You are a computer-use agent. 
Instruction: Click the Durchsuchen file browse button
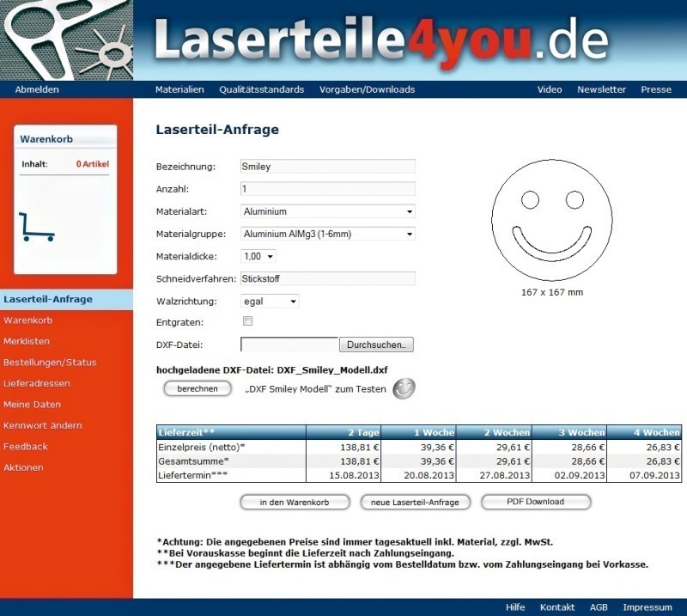pos(377,345)
